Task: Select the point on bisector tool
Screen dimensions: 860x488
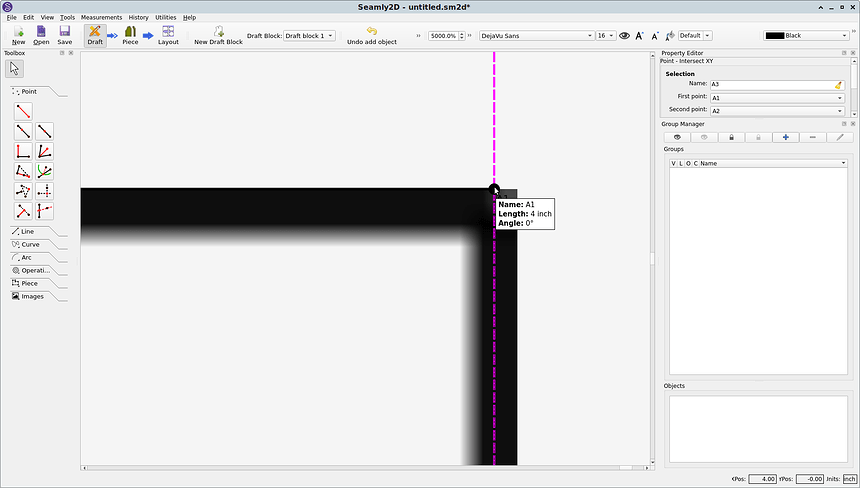Action: [44, 151]
